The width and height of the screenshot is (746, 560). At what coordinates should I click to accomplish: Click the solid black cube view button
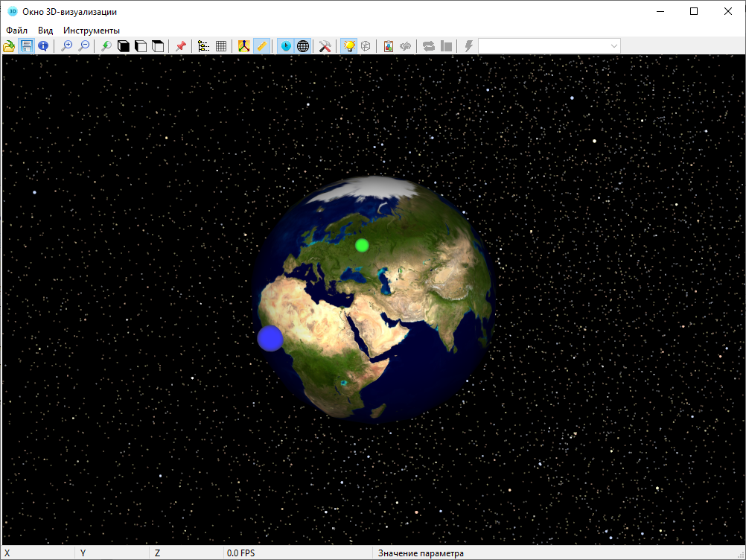pyautogui.click(x=124, y=46)
